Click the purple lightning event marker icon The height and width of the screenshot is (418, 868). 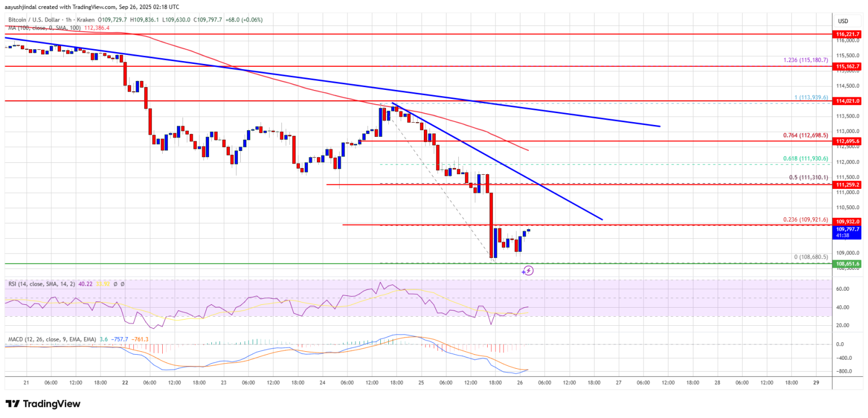527,270
